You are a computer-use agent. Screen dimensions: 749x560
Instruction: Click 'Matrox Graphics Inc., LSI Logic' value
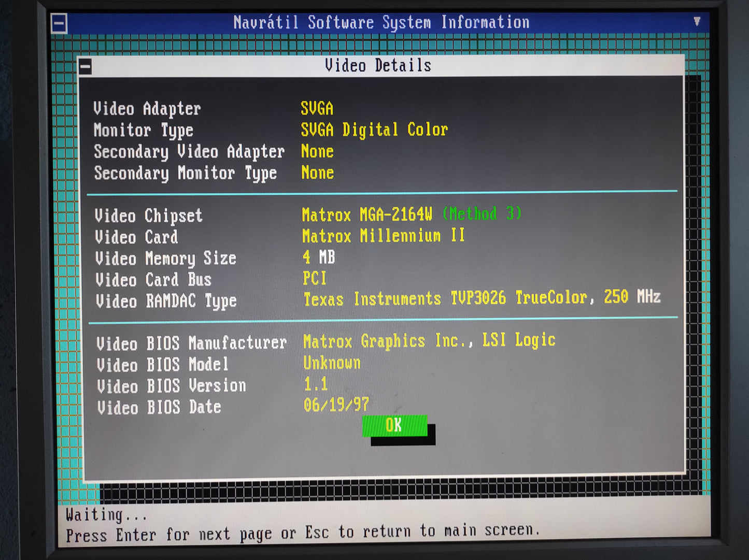(429, 341)
